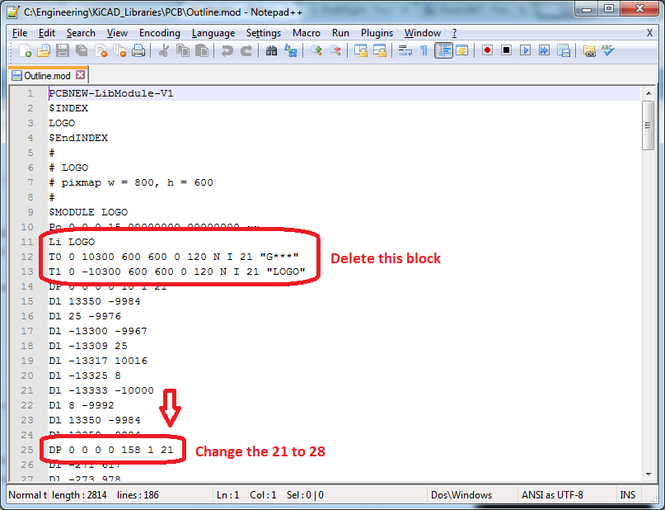Close the current document via toolbar icon

point(101,51)
